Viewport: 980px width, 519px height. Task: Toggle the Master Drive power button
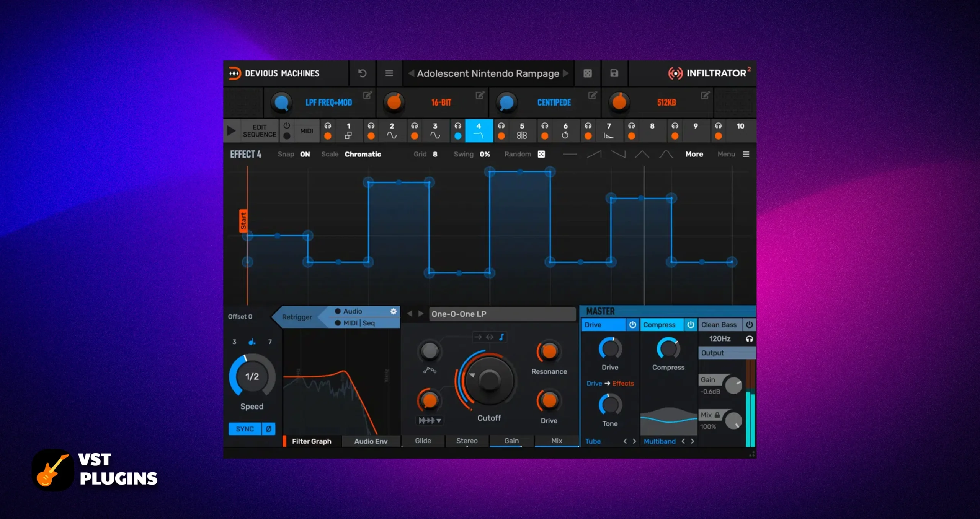tap(632, 325)
